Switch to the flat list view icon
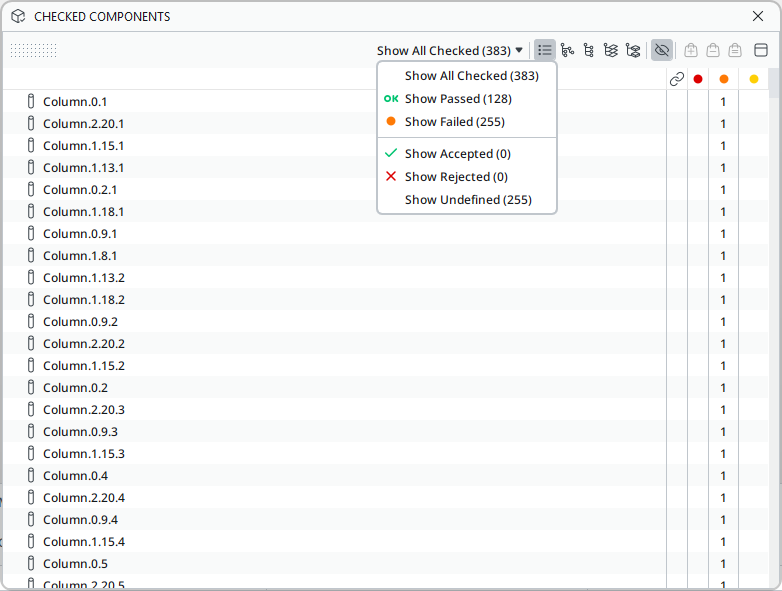Screen dimensions: 782x591 (545, 50)
